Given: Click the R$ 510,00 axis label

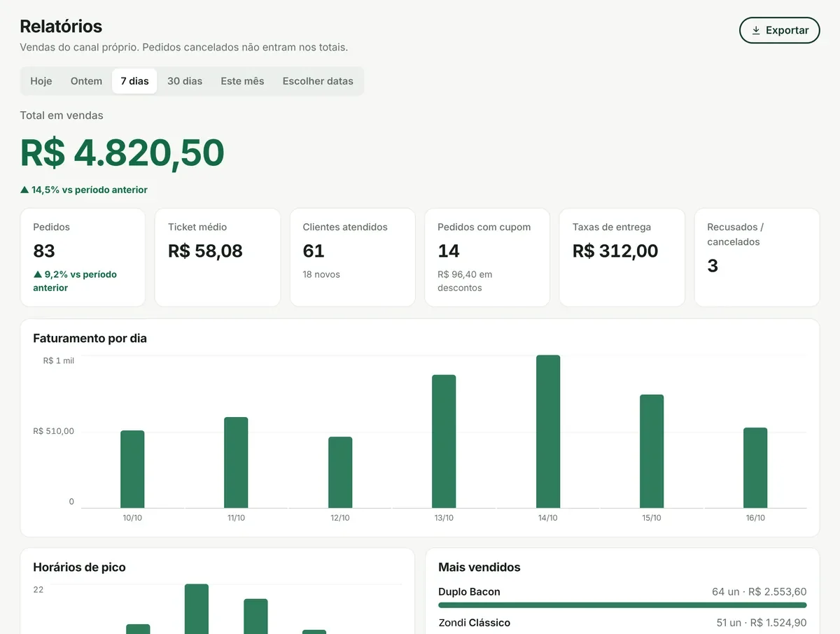Looking at the screenshot, I should (53, 431).
